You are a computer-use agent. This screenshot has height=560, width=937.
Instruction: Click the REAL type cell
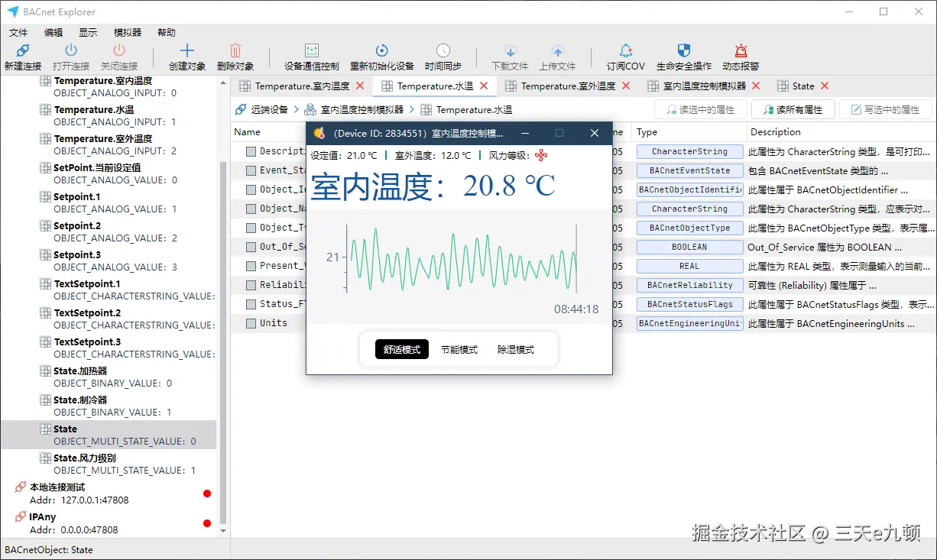[x=689, y=266]
